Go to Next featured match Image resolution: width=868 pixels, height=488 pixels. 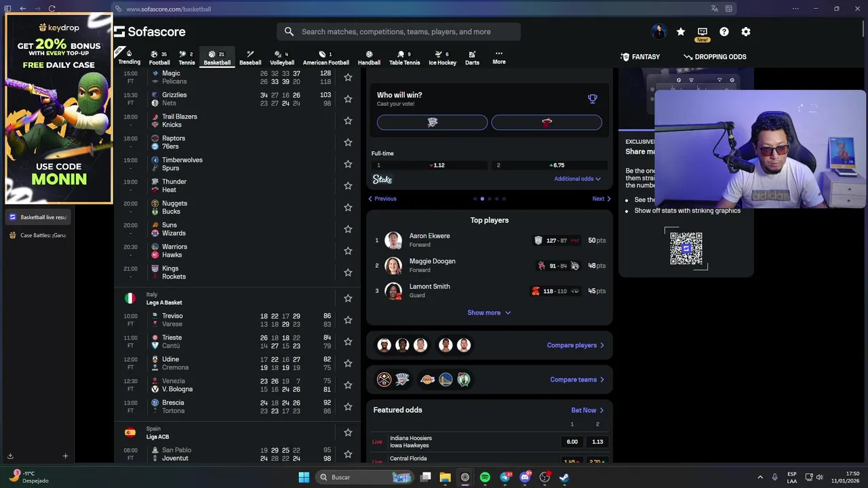[601, 199]
